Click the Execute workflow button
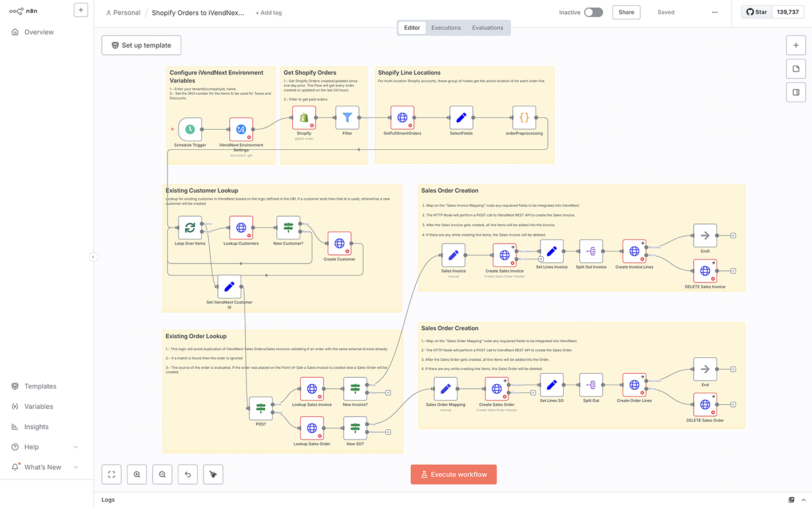This screenshot has height=507, width=812. [x=453, y=474]
